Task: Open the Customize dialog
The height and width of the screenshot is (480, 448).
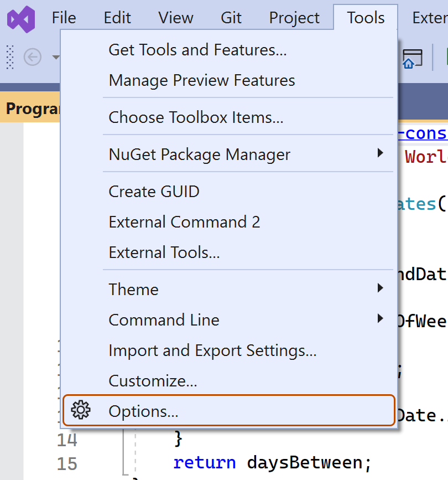Action: tap(150, 381)
